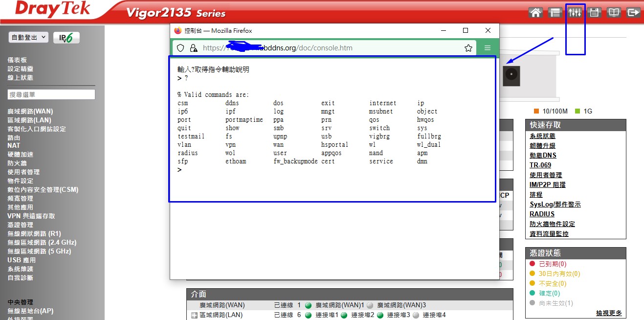Click the 動態DNS quick access link
644x320 pixels.
pyautogui.click(x=543, y=156)
